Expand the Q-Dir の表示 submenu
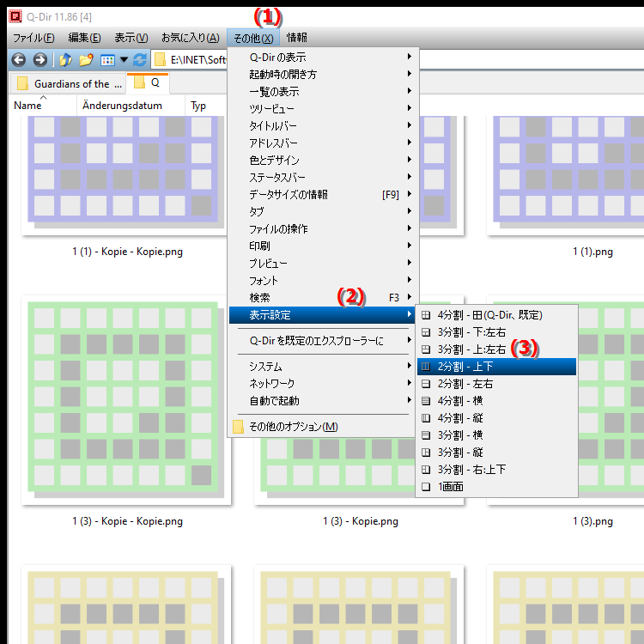 click(324, 57)
